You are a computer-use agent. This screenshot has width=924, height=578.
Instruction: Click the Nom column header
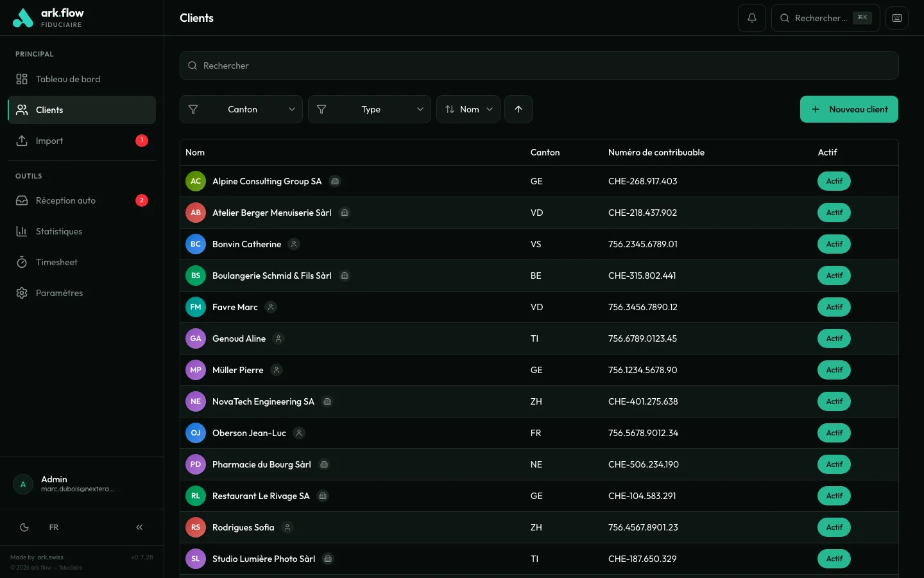(195, 152)
